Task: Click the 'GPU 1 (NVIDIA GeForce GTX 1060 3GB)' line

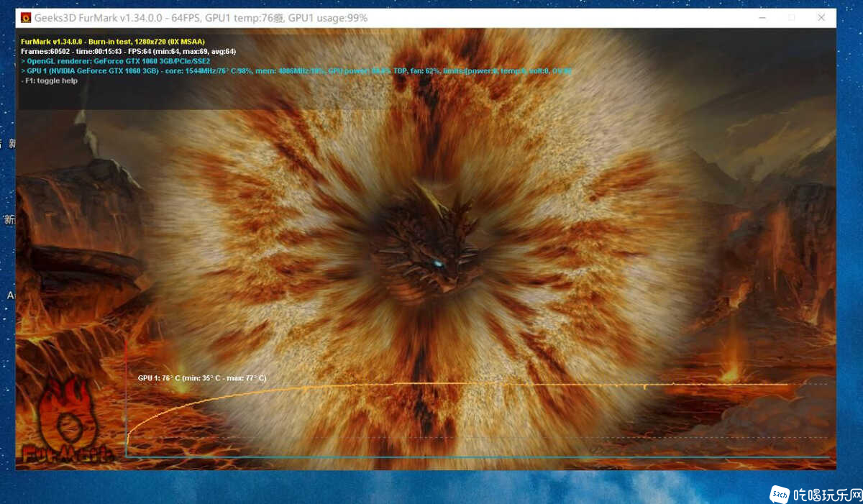Action: [x=296, y=71]
